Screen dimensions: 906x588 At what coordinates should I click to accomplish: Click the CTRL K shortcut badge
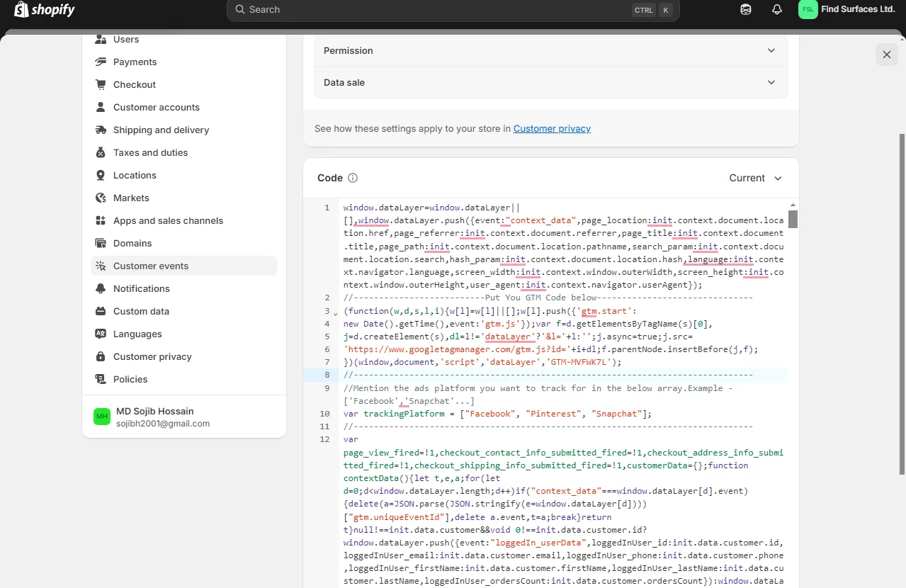point(652,10)
